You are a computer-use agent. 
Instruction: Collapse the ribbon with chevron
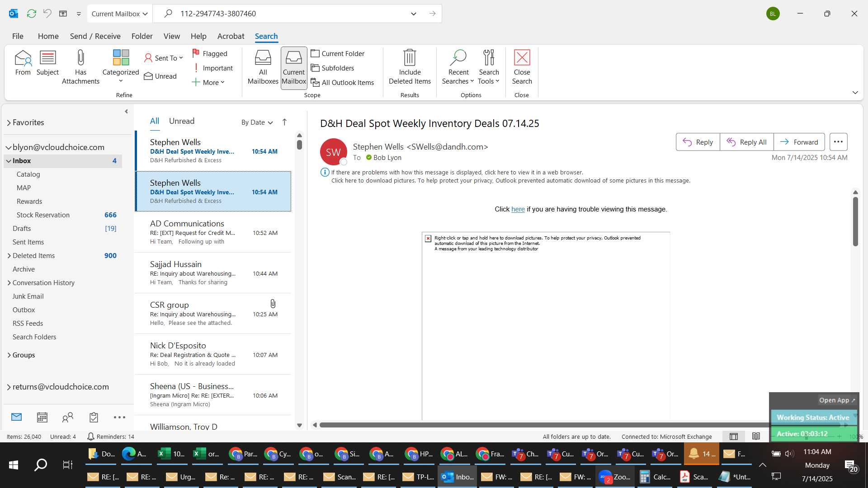tap(855, 93)
